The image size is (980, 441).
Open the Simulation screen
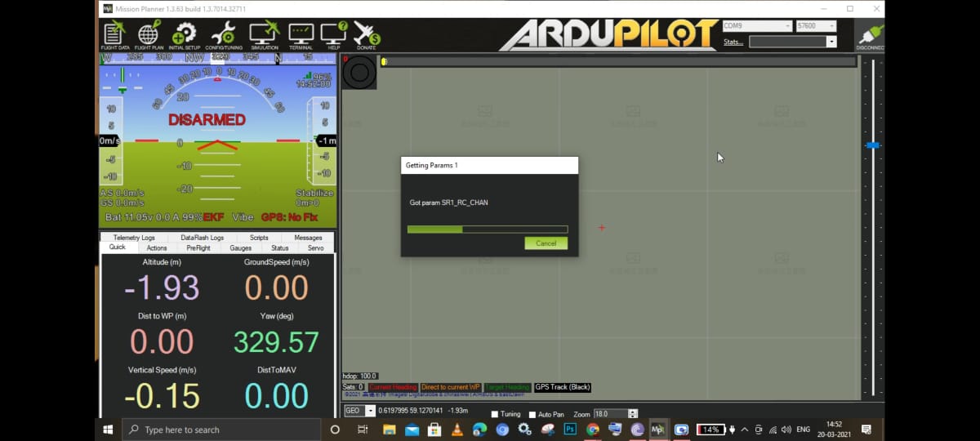coord(265,35)
